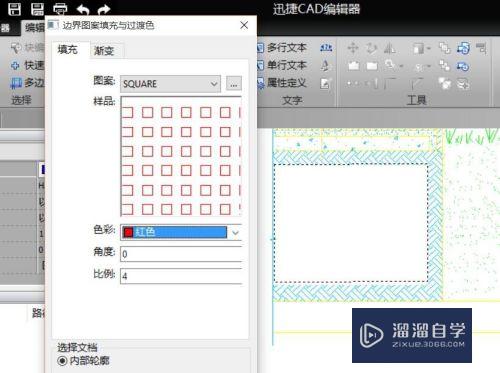500x373 pixels.
Task: Click the 属性定义 attribute definition tool
Action: coord(282,82)
